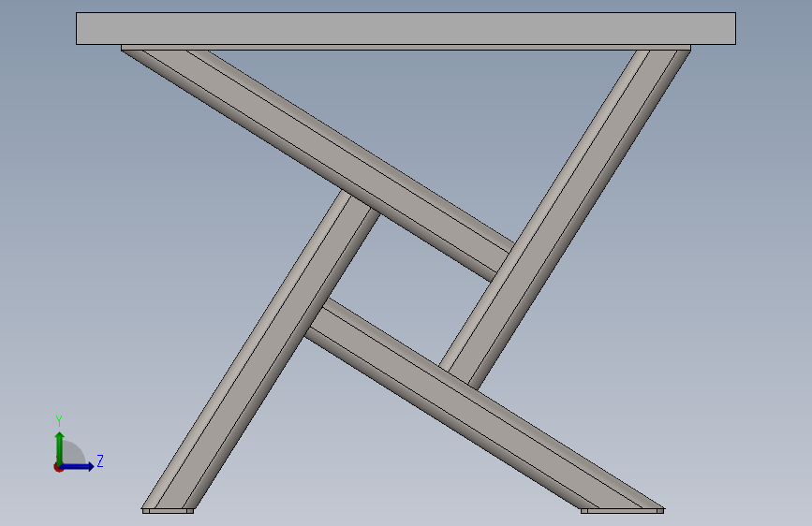Click the red origin dot of the triad

[57, 468]
